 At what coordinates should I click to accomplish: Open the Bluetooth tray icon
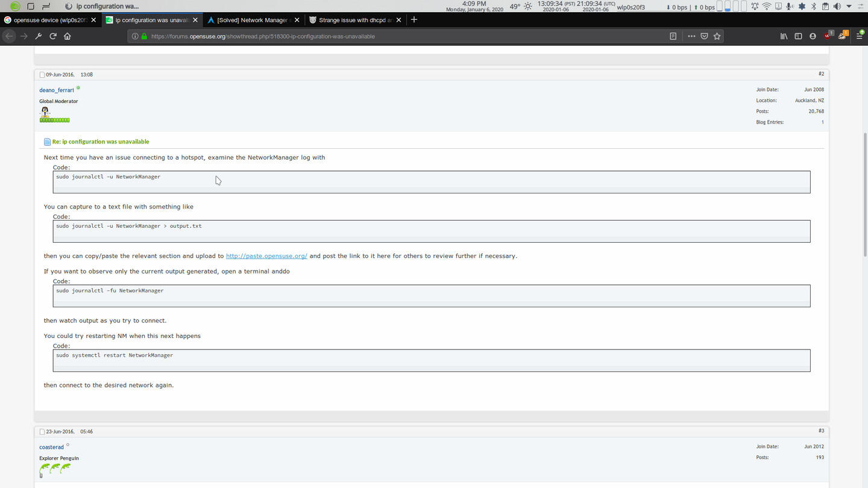click(x=813, y=6)
